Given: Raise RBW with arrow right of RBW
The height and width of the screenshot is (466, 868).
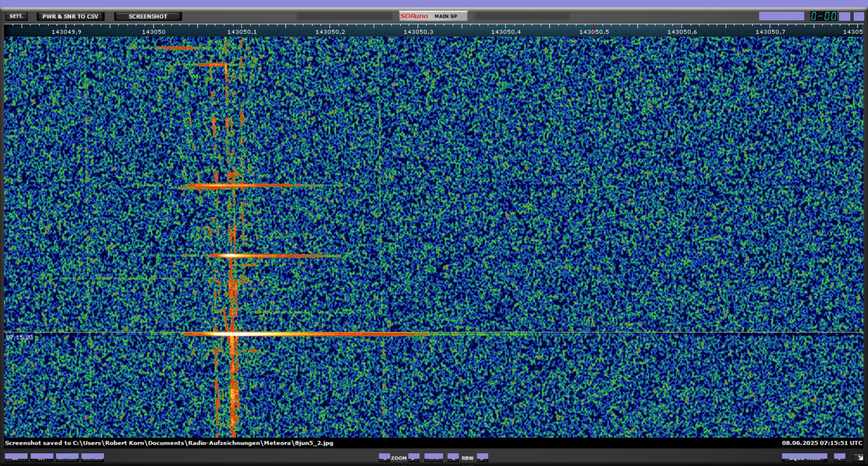Looking at the screenshot, I should point(482,457).
